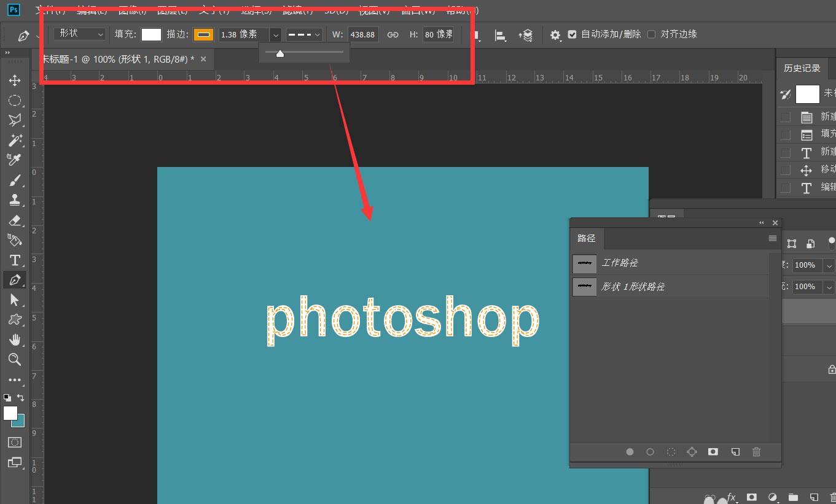Open 历史记录 panel tab
The width and height of the screenshot is (836, 504).
(802, 68)
